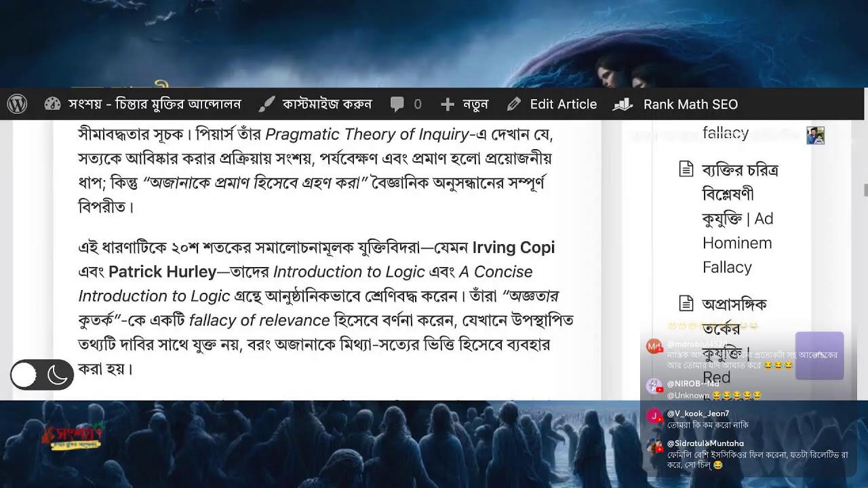Click document icon beside ব্যক্তির চরিত্র link

tap(686, 169)
